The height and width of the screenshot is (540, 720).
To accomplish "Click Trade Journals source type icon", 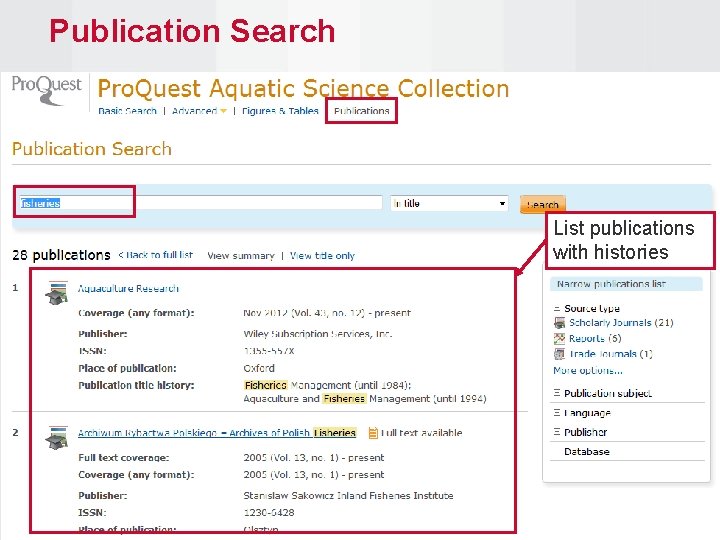I will (x=559, y=354).
